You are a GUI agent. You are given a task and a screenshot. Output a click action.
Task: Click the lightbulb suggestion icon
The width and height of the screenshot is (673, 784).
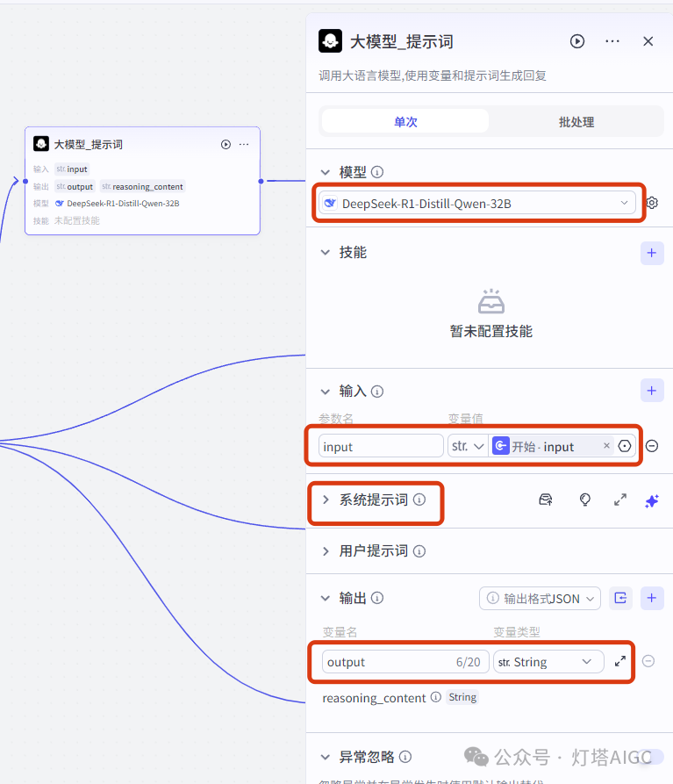pos(584,500)
